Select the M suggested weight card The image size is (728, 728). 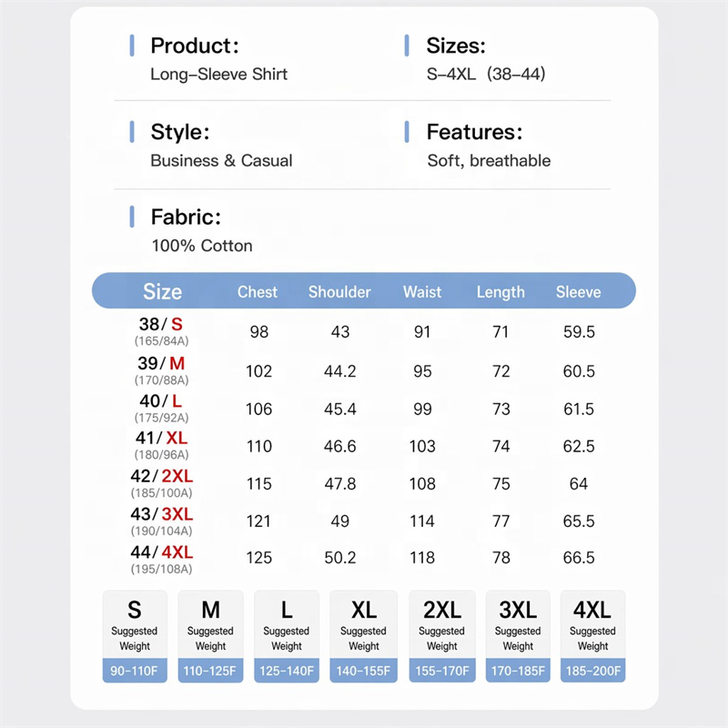(x=210, y=636)
